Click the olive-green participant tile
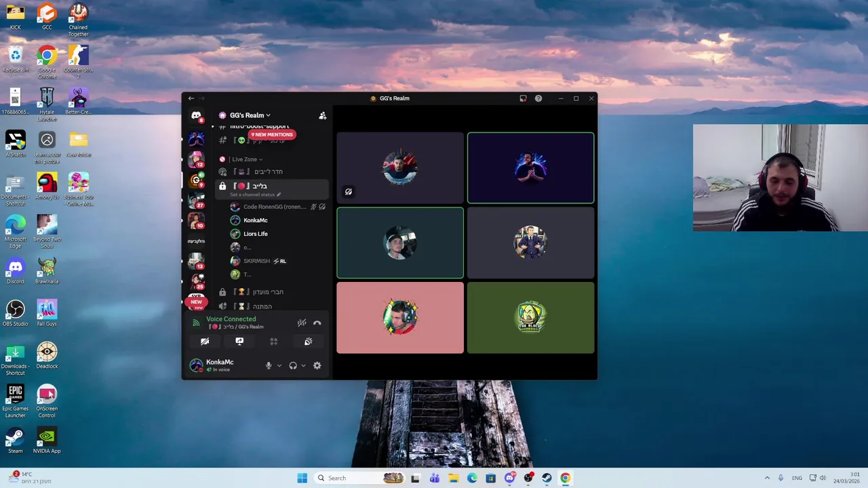Viewport: 868px width, 488px height. [530, 318]
